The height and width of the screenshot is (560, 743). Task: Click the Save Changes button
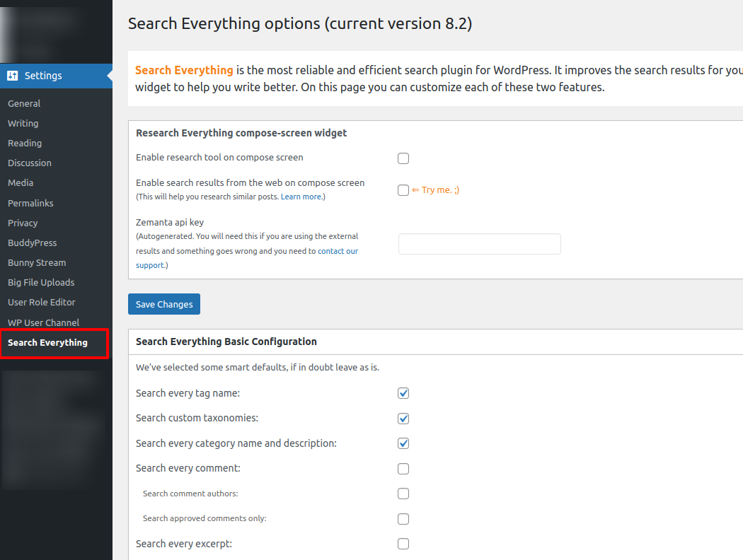(164, 304)
